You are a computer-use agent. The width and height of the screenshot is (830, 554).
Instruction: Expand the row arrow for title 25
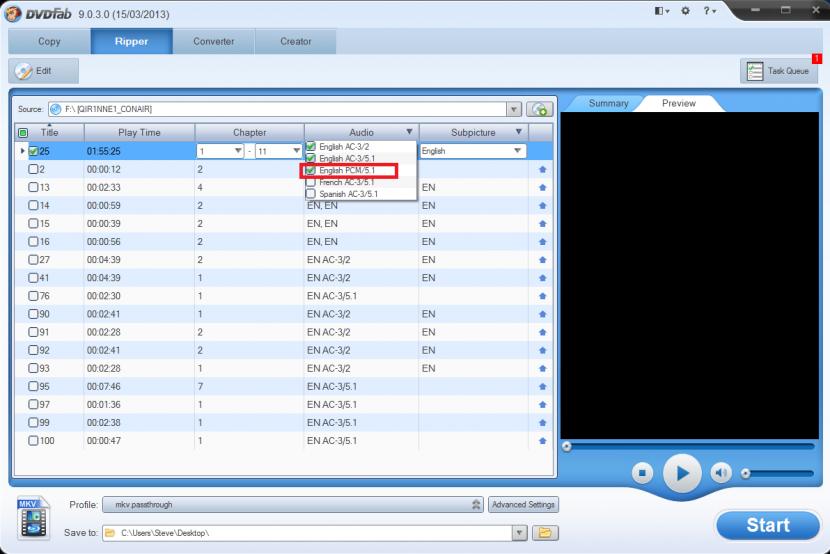pyautogui.click(x=22, y=151)
